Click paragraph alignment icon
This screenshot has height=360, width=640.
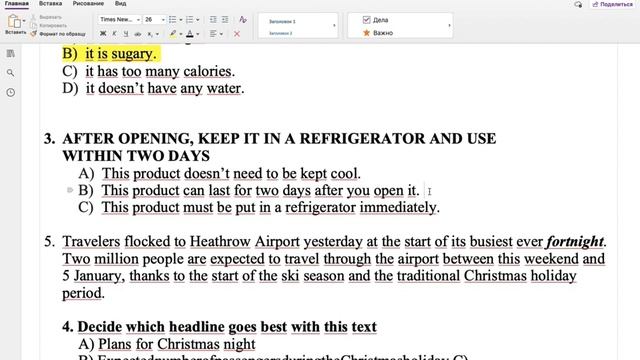click(213, 34)
